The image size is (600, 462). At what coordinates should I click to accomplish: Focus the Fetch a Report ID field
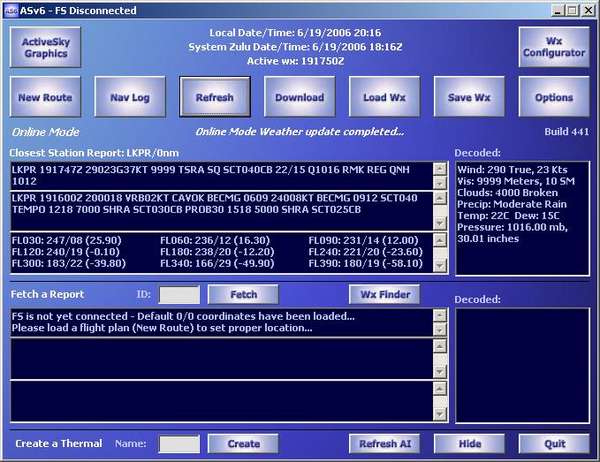(x=179, y=295)
